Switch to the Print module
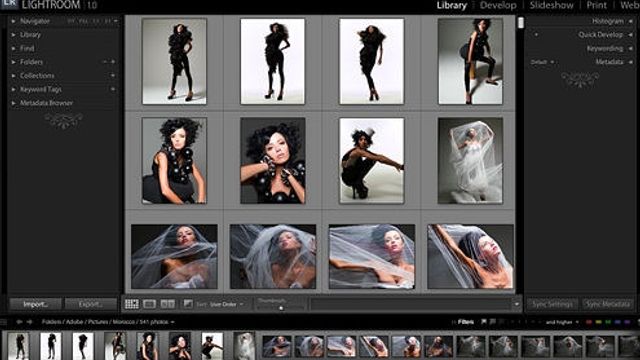This screenshot has height=360, width=640. click(596, 5)
